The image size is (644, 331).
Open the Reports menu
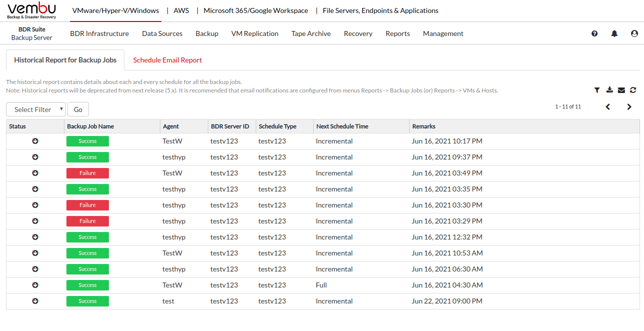(398, 33)
